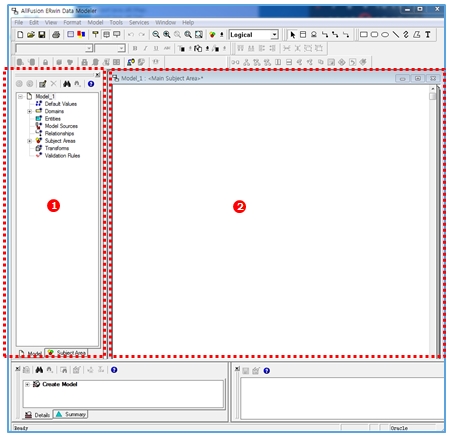Click the Save diskette icon
Image resolution: width=453 pixels, height=438 pixels.
click(42, 35)
